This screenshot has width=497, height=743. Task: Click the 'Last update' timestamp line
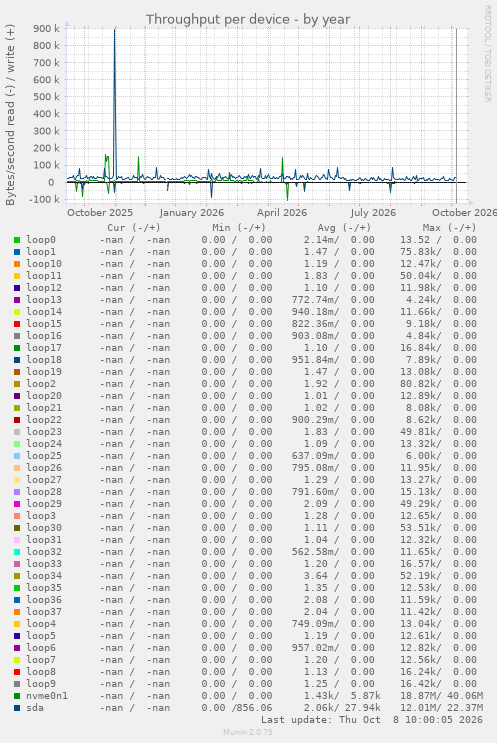tap(372, 720)
